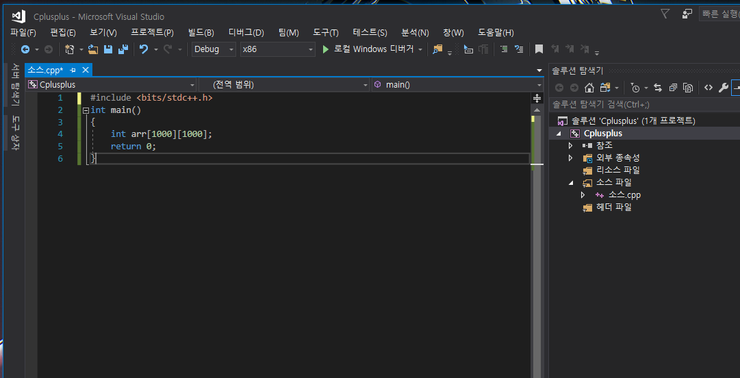Open the 파일(F) menu
740x378 pixels.
24,33
